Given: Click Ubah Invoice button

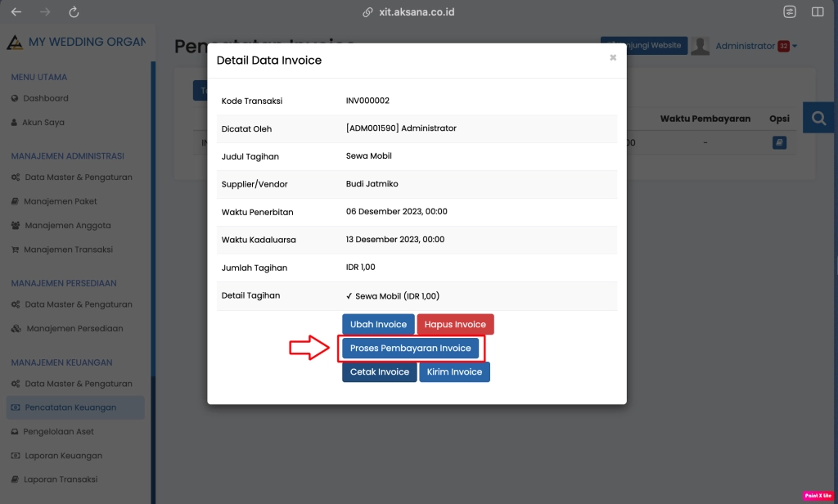Looking at the screenshot, I should point(378,325).
